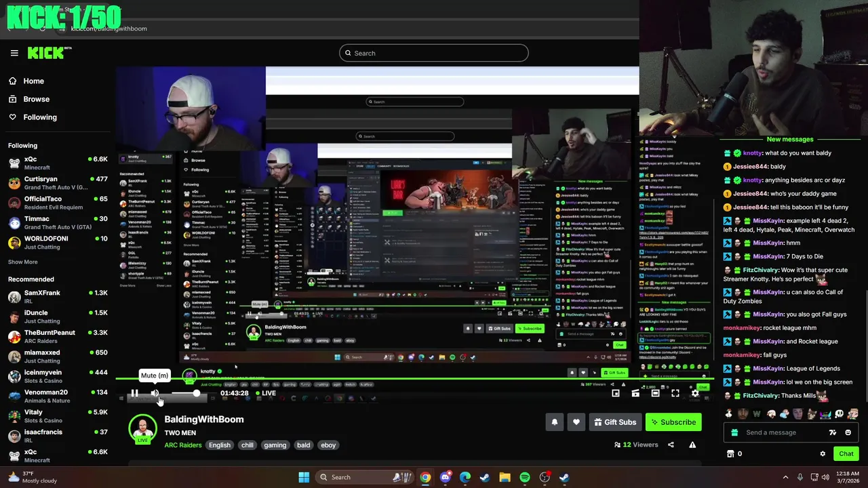The image size is (868, 488).
Task: Share the stream via share icon
Action: pos(671,445)
